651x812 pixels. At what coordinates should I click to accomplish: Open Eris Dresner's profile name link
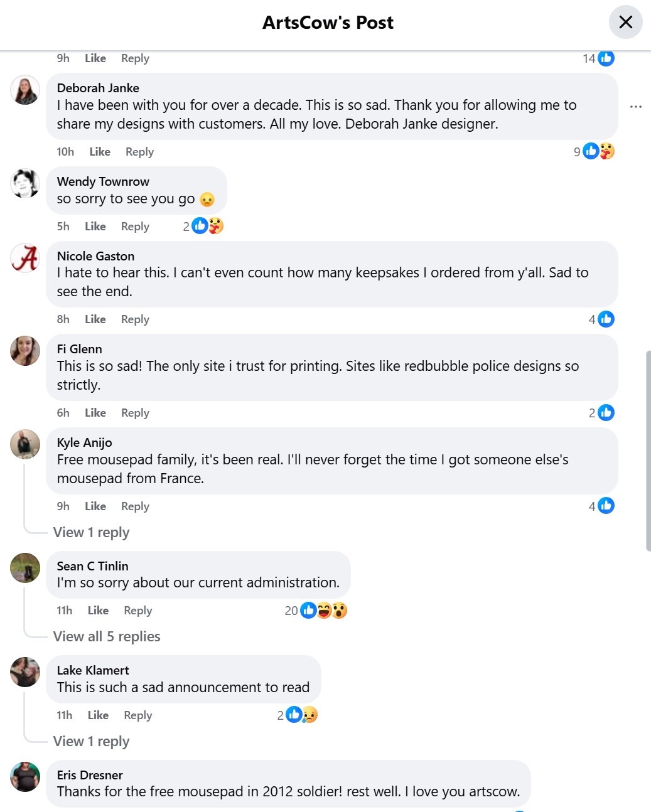[x=90, y=775]
